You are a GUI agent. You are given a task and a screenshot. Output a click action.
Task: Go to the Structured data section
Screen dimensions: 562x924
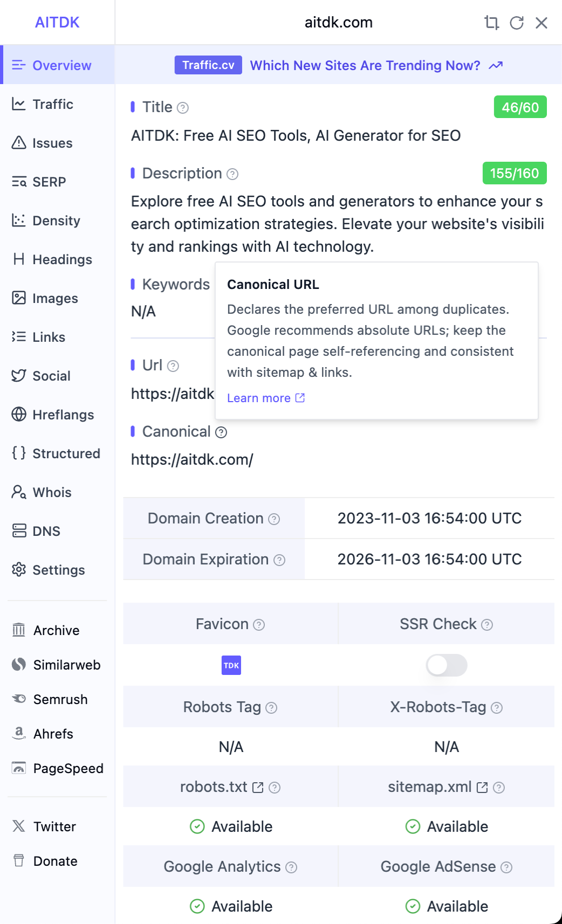[66, 453]
